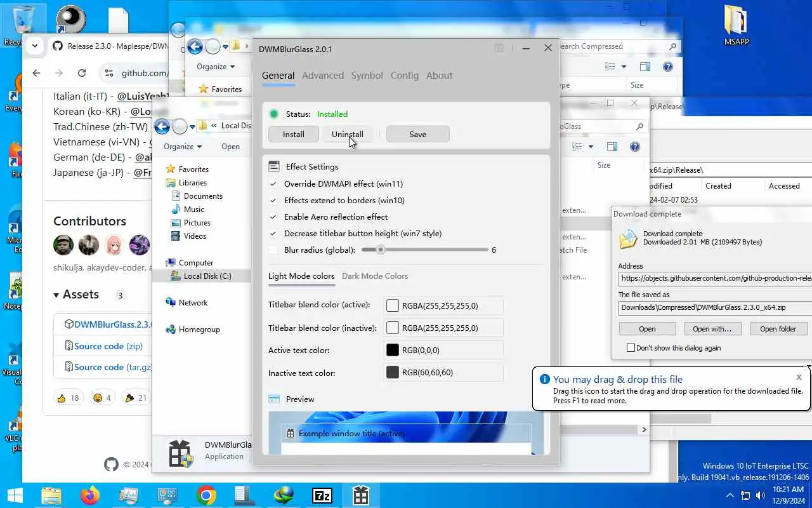
Task: Toggle preview pane in front explorer toolbar
Action: point(612,147)
